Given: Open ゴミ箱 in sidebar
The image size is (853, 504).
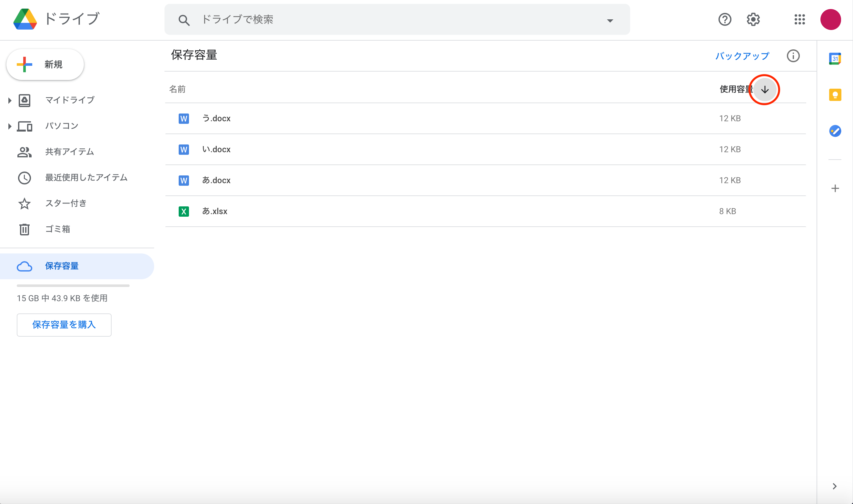Looking at the screenshot, I should point(57,229).
